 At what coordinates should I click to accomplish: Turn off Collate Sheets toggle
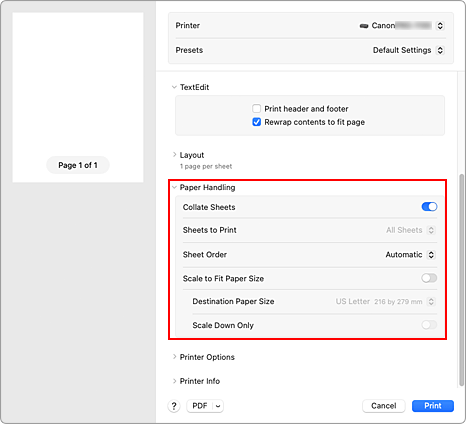[429, 207]
